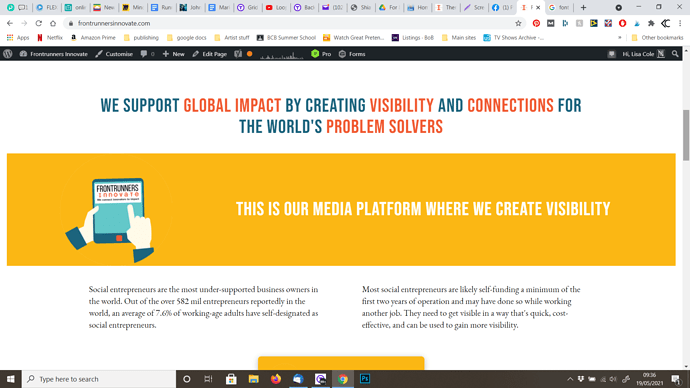Click the Home icon in browser toolbar
This screenshot has width=690, height=388.
pyautogui.click(x=53, y=23)
